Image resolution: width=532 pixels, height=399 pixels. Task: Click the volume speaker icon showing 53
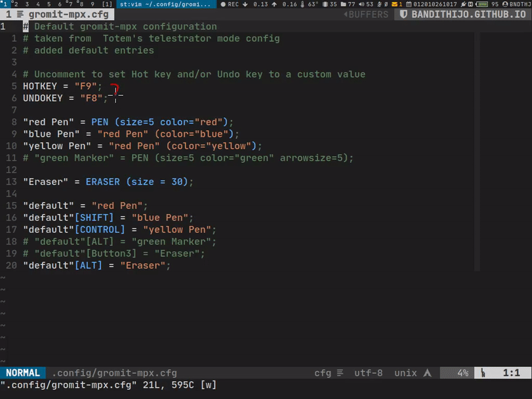click(x=361, y=4)
